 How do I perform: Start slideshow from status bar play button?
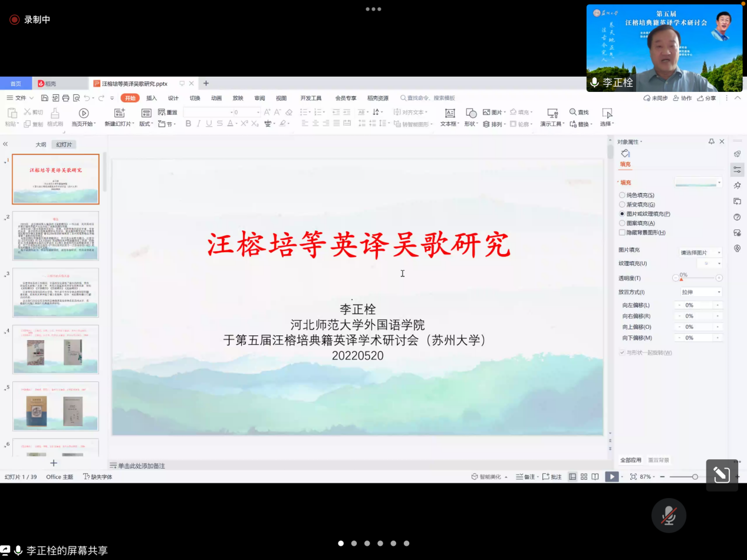tap(612, 477)
